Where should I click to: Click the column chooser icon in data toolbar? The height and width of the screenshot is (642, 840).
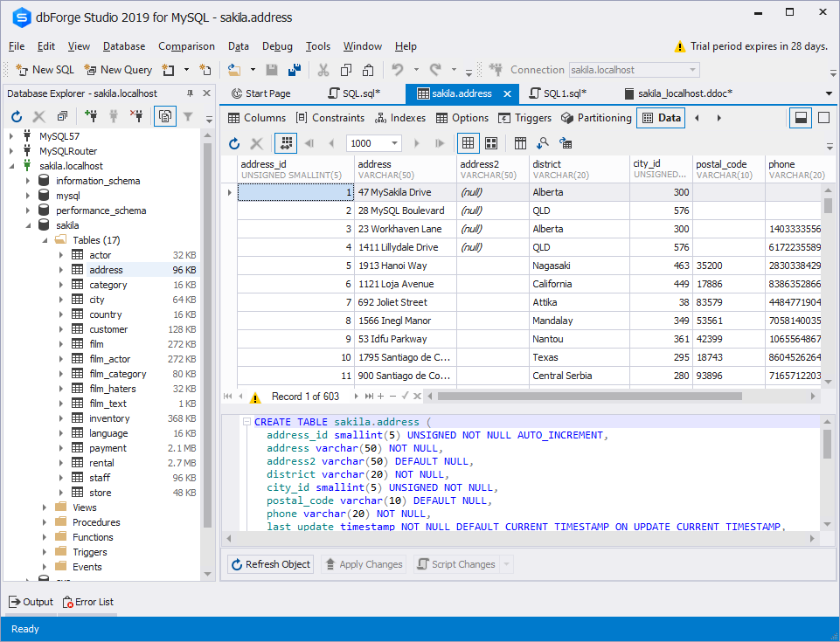[520, 143]
